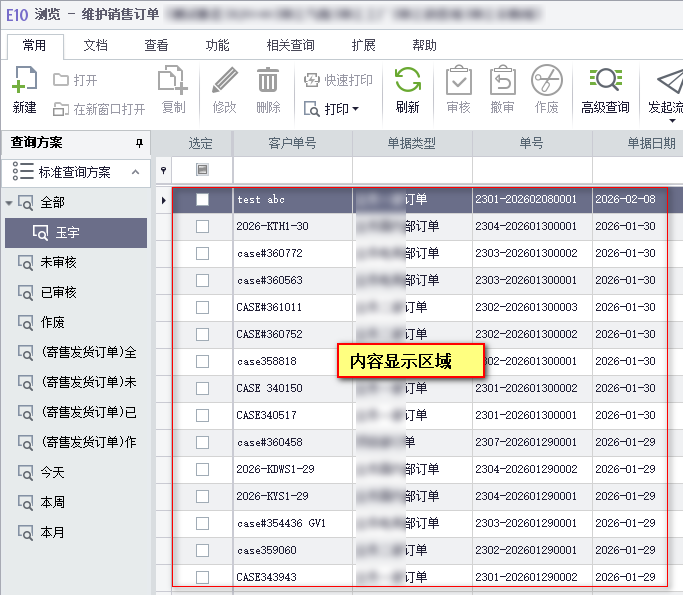Click the 修改 (Edit) pencil icon
The image size is (683, 595).
coord(225,82)
